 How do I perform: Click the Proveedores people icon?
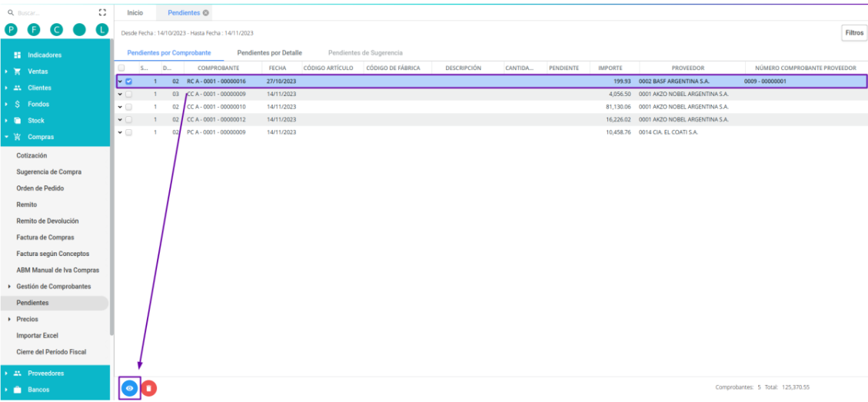[17, 374]
